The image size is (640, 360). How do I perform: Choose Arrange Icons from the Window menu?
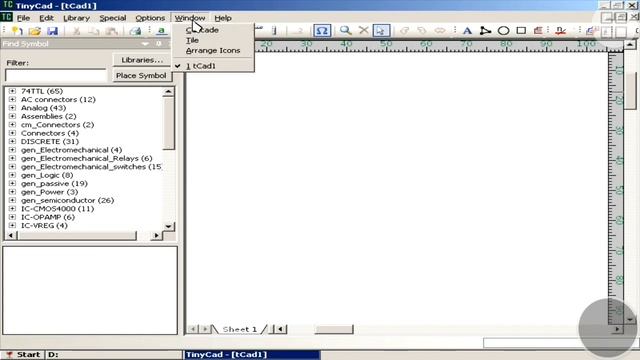213,50
